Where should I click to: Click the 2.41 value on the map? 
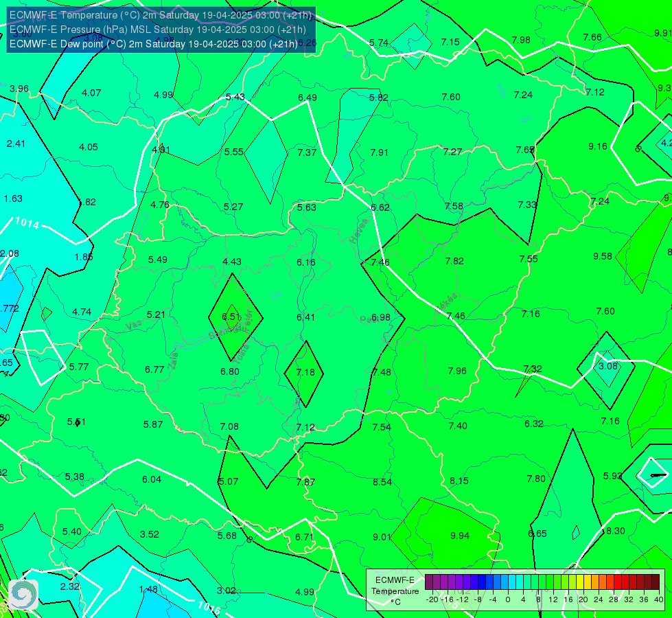point(16,144)
